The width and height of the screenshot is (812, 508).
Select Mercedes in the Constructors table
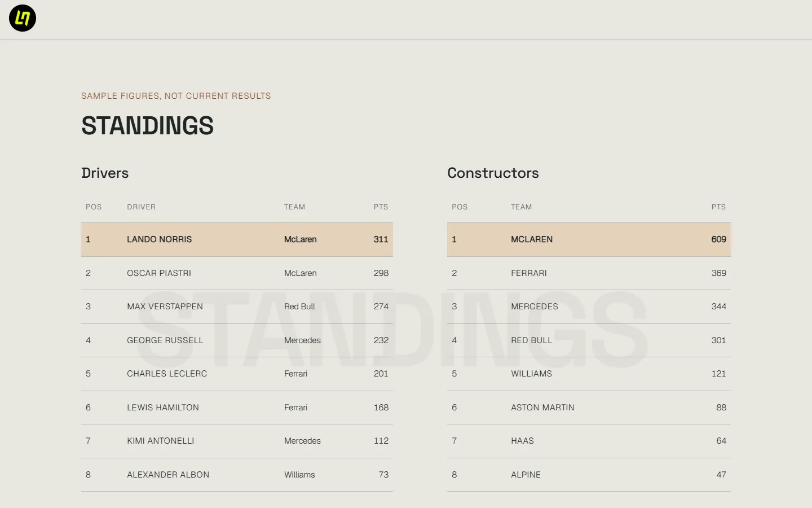(x=535, y=306)
